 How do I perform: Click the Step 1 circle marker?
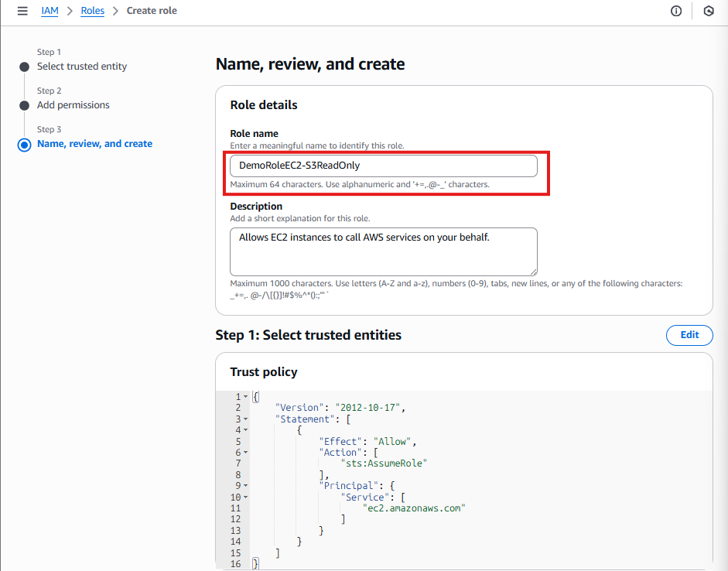click(x=25, y=67)
